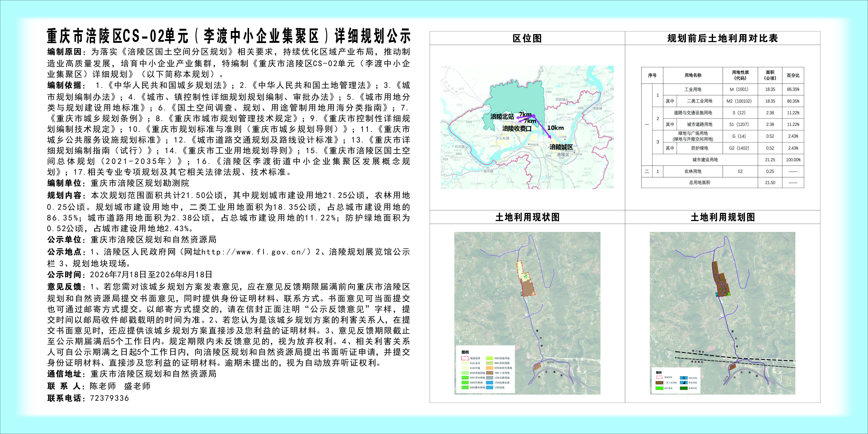The width and height of the screenshot is (868, 434).
Task: Click the 规划前后土地利用对比表 heading
Action: 722,38
